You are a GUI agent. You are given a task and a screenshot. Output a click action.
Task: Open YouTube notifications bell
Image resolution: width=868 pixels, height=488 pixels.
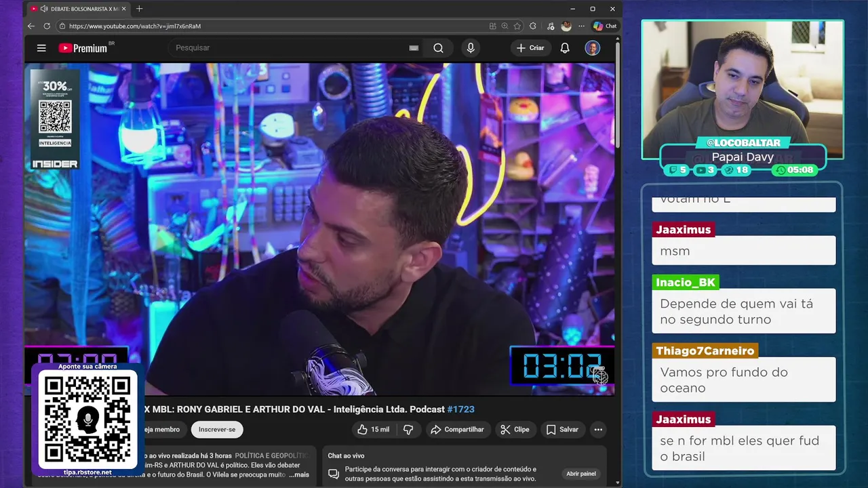pos(565,48)
